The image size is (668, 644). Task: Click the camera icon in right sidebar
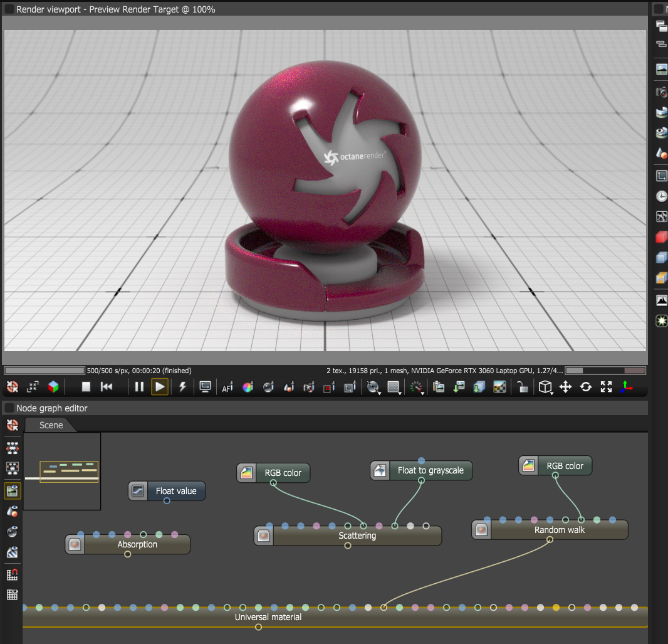pyautogui.click(x=661, y=92)
